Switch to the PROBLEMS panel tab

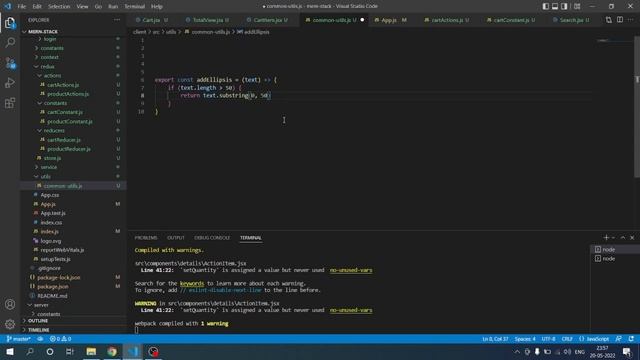pos(146,238)
